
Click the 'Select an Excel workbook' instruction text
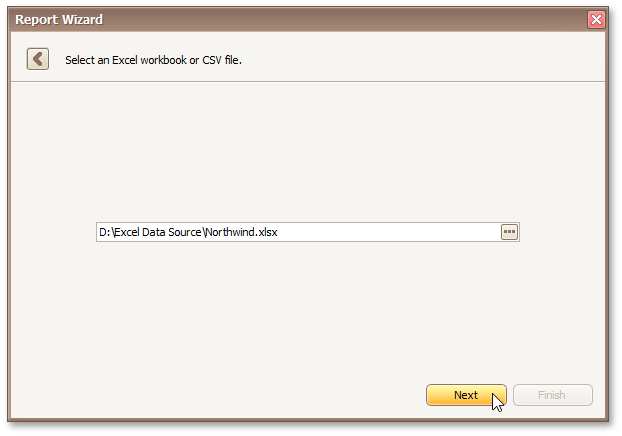pyautogui.click(x=154, y=60)
